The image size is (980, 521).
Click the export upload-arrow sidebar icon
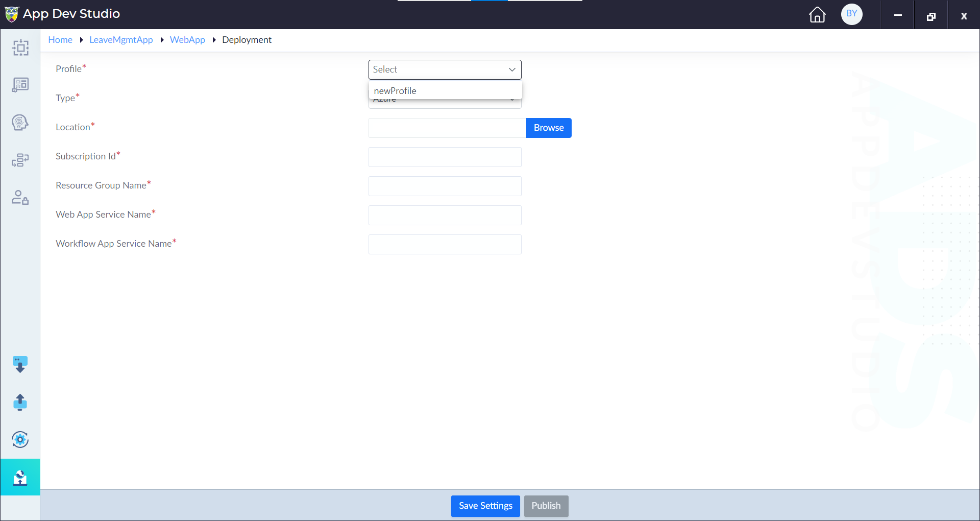(x=20, y=402)
